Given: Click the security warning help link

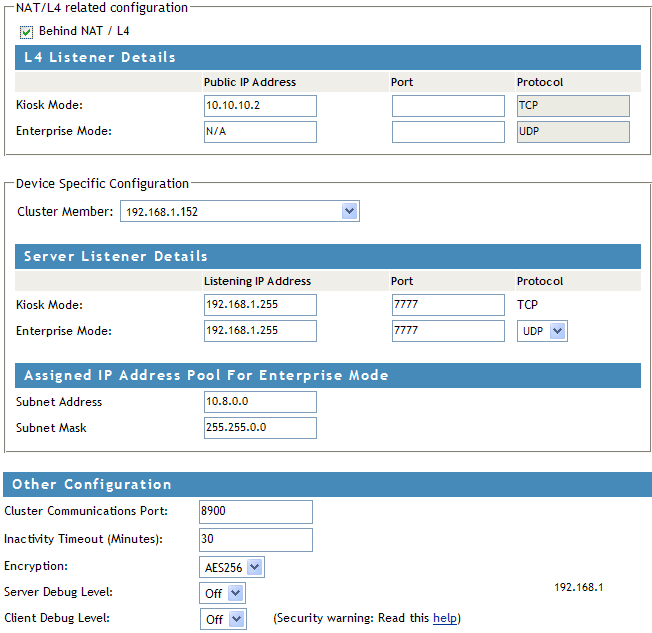Looking at the screenshot, I should (445, 618).
